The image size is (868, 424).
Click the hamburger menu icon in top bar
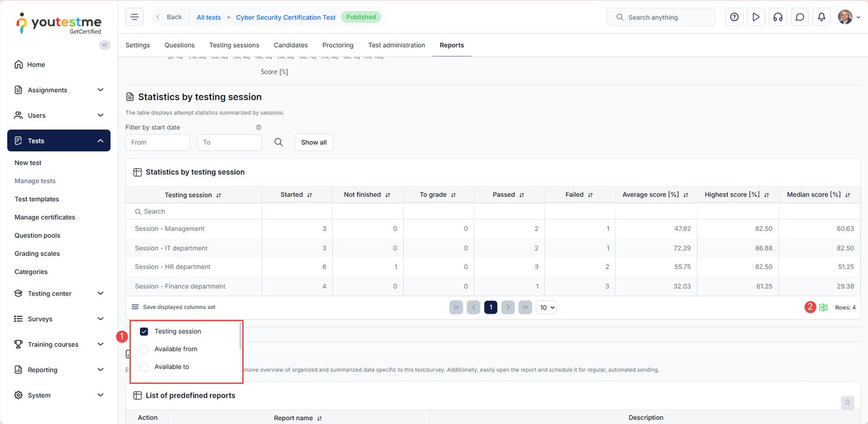tap(135, 17)
